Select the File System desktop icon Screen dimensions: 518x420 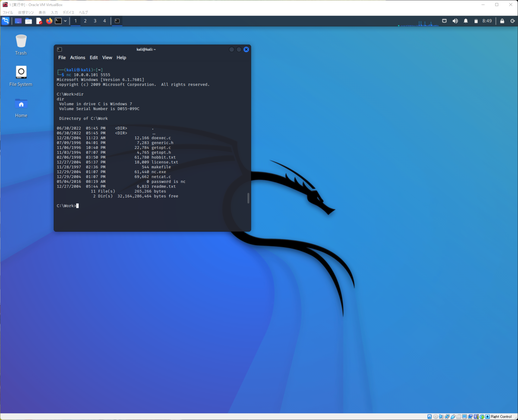(x=21, y=76)
